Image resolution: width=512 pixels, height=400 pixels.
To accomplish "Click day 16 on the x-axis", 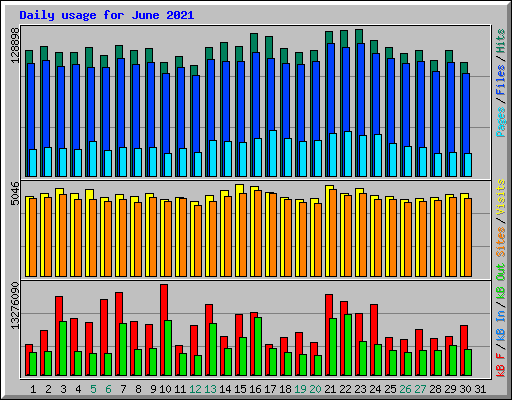I will point(255,389).
